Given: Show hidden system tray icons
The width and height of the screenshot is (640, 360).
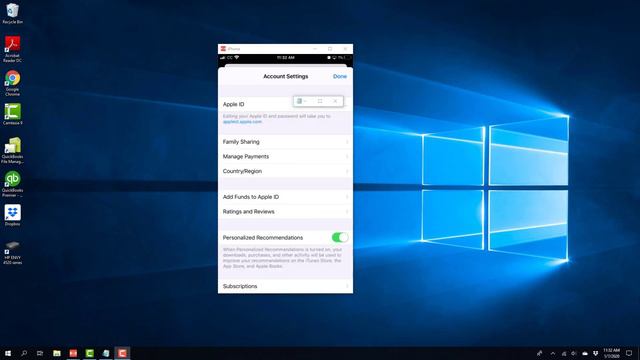Looking at the screenshot, I should [x=553, y=353].
